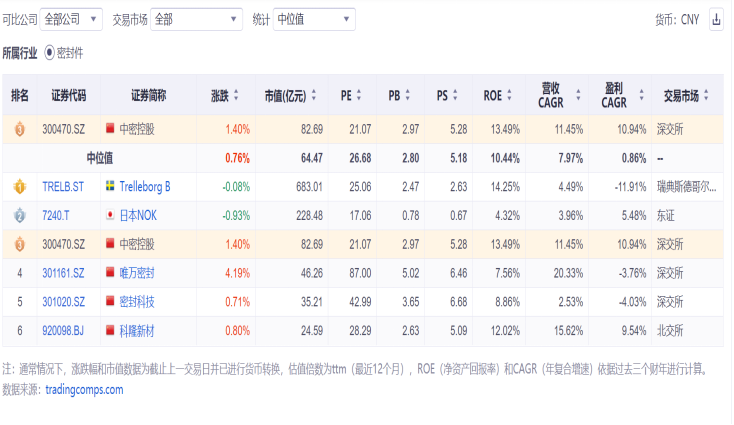Viewport: 734px width, 425px height.
Task: Click Japan flag icon beside 日本NOK
Action: point(110,215)
